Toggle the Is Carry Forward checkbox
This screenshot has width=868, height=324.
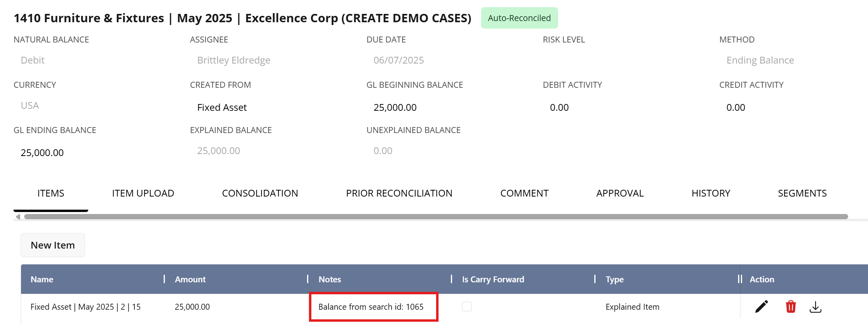click(x=467, y=307)
